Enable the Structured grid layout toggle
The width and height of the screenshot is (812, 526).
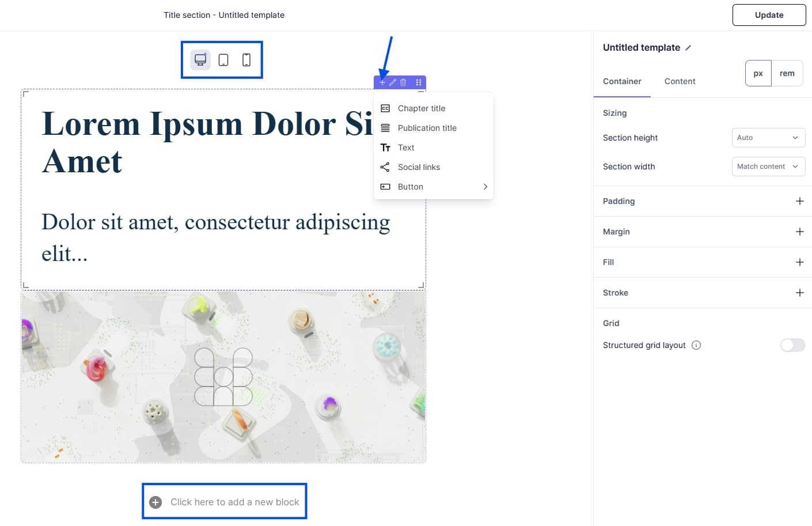point(792,345)
